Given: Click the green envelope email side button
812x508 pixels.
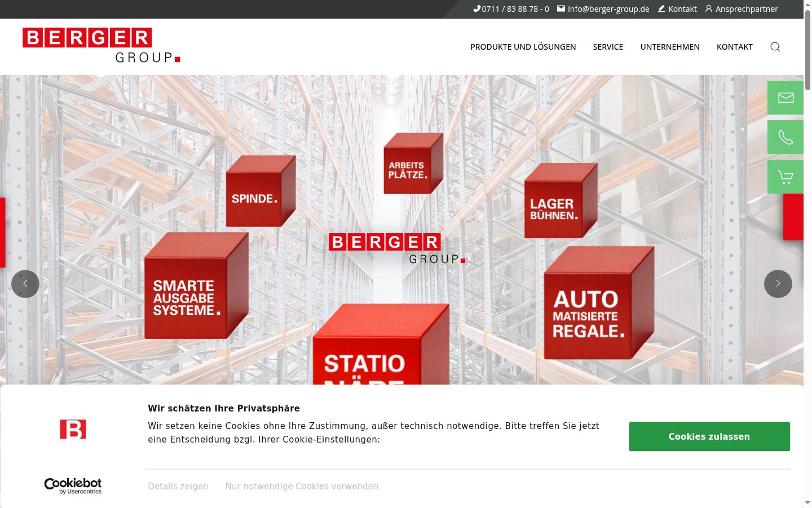Looking at the screenshot, I should pyautogui.click(x=785, y=98).
